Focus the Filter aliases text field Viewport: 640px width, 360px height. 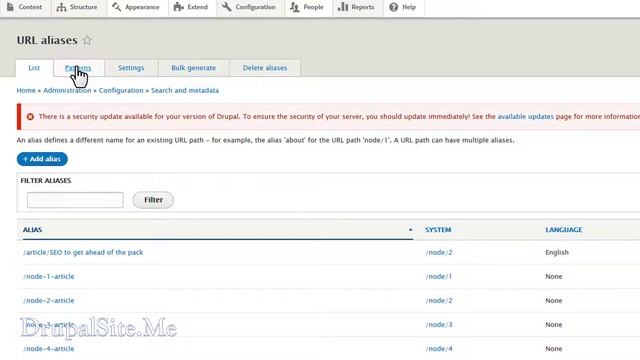(x=75, y=200)
